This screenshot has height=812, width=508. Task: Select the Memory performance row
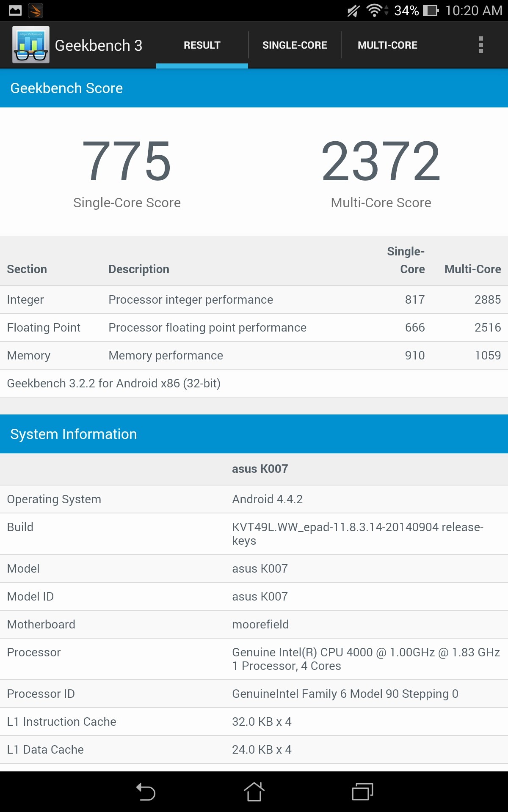[x=254, y=356]
